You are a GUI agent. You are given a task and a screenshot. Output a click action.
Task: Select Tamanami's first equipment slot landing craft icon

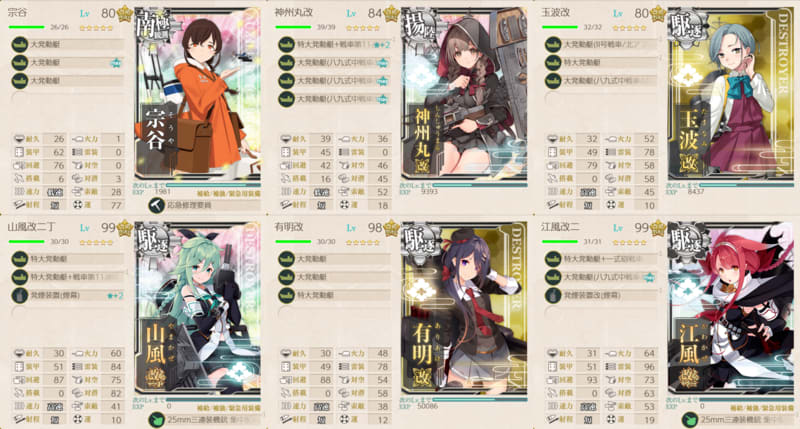pos(554,44)
